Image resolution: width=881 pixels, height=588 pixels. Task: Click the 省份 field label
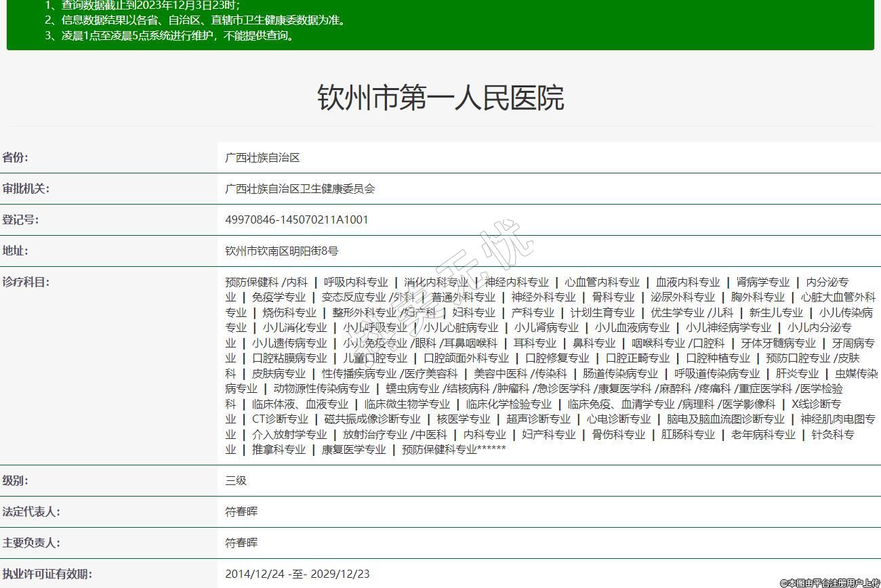coord(16,157)
